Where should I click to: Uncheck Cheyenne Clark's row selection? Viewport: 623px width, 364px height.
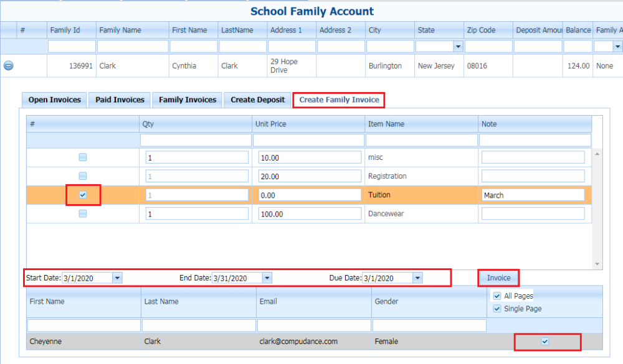point(546,342)
